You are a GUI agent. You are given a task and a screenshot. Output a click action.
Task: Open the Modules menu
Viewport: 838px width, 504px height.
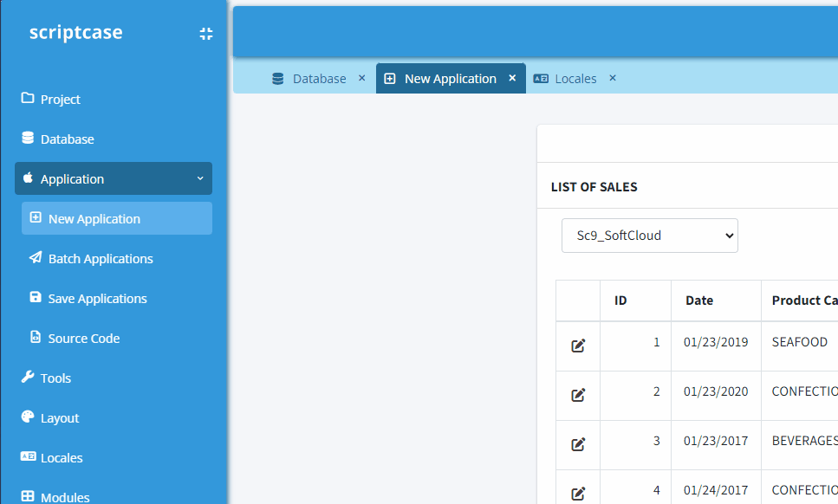[64, 497]
